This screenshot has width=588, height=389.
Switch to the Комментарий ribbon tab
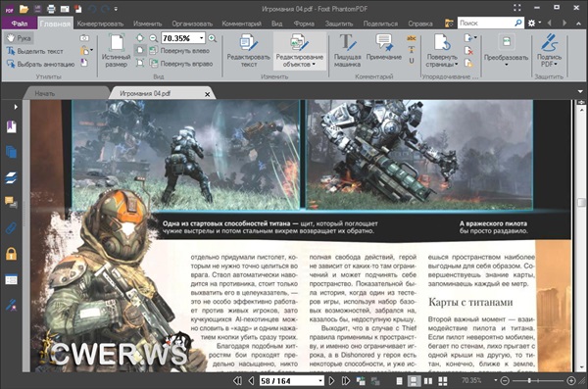pos(241,24)
